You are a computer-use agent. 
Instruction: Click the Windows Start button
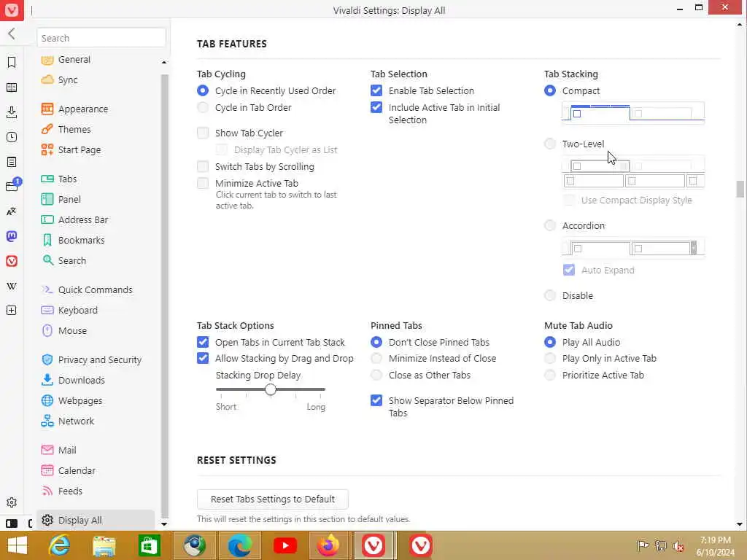18,545
